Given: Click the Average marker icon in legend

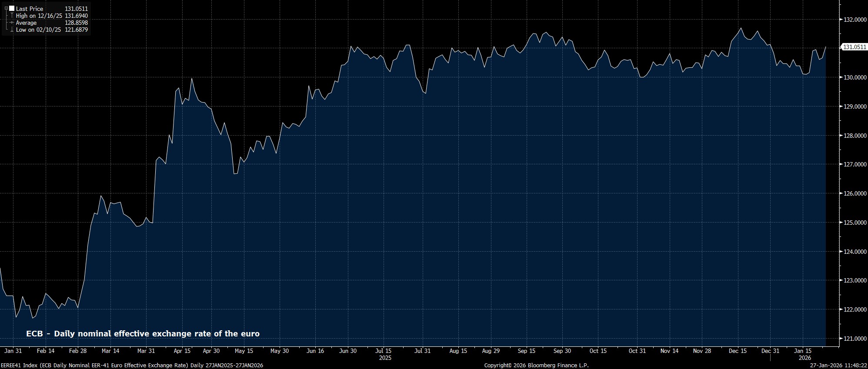Looking at the screenshot, I should 12,23.
